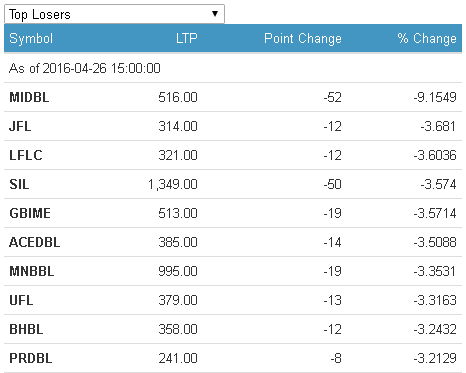The image size is (466, 373).
Task: Click SIL's 1,349.00 LTP value
Action: (x=173, y=184)
